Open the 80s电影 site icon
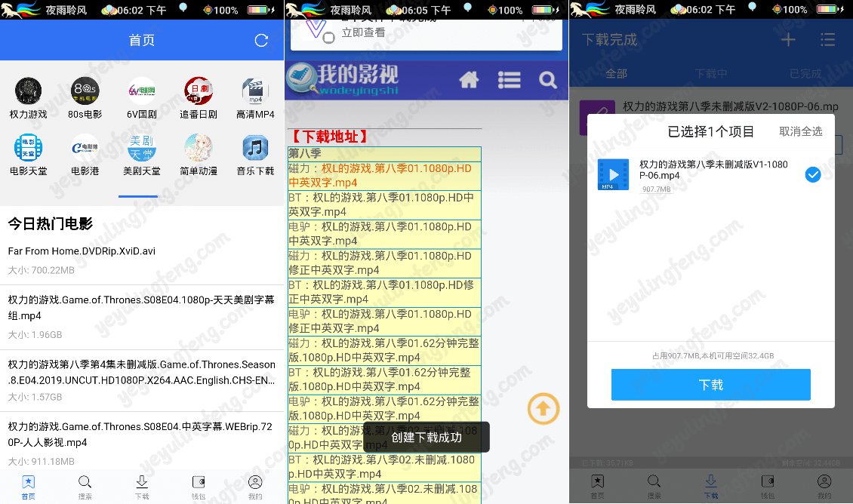The image size is (853, 504). 85,98
